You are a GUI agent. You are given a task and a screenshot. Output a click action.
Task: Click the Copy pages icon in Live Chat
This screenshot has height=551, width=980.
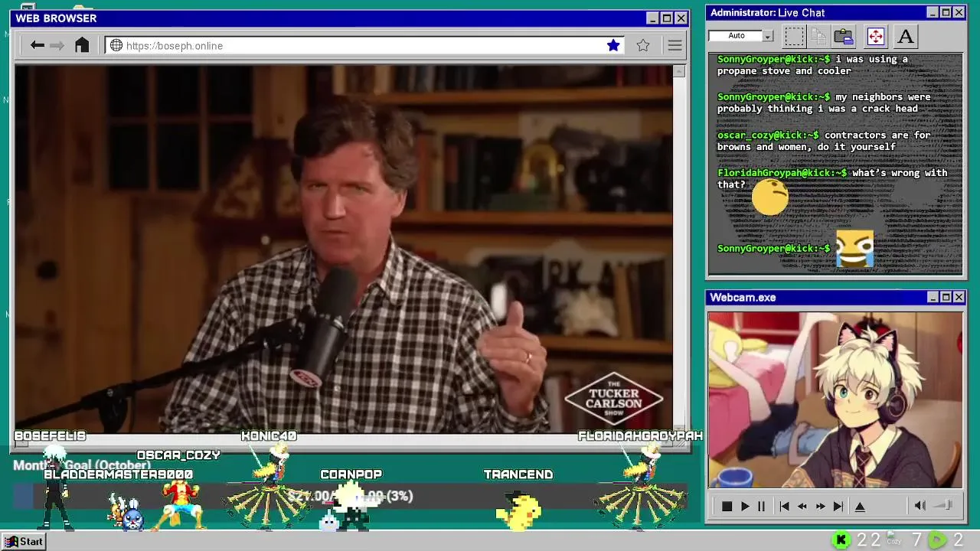[x=818, y=36]
